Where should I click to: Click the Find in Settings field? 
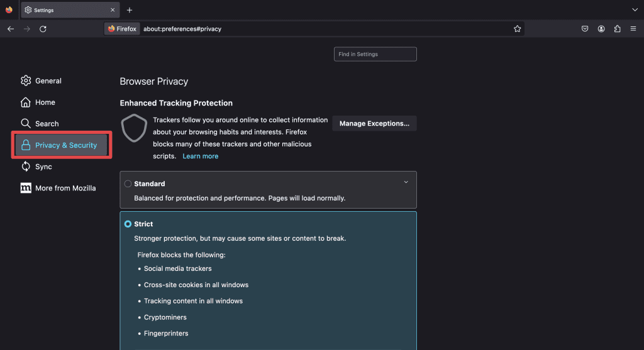click(375, 55)
